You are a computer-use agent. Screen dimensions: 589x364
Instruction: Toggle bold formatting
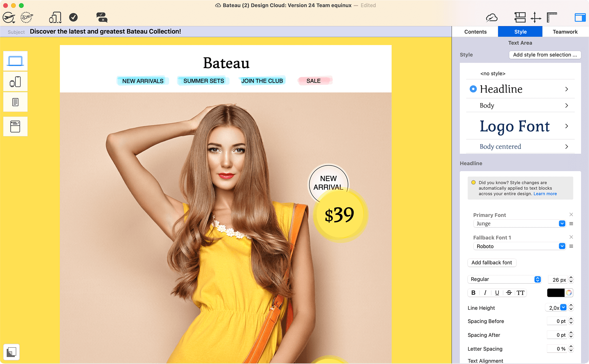(x=473, y=293)
